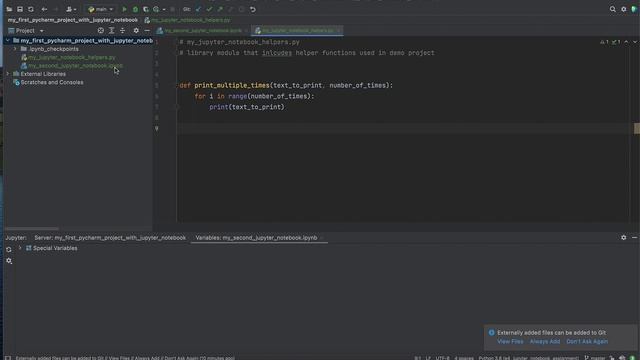Open Search Everywhere magnifier icon
The image size is (640, 360).
[x=613, y=9]
